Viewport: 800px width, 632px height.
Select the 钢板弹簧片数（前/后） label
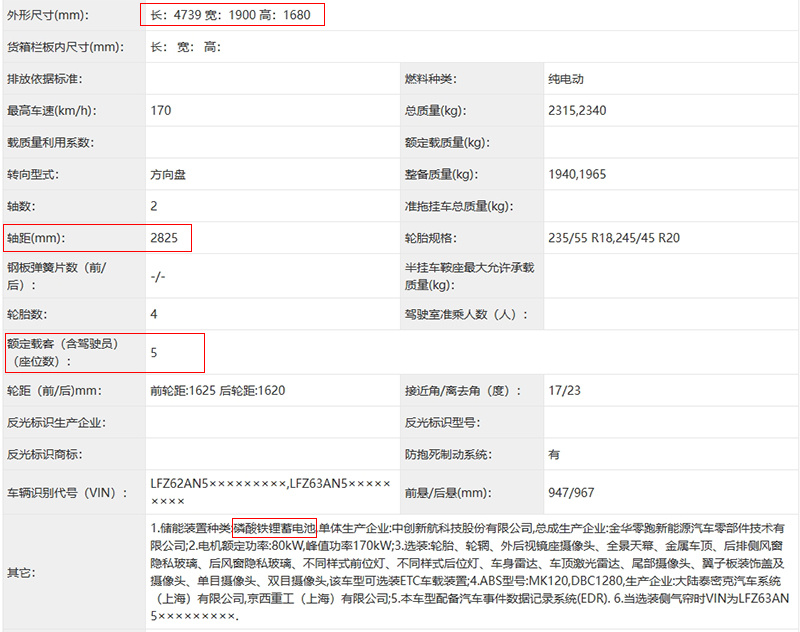[x=56, y=276]
